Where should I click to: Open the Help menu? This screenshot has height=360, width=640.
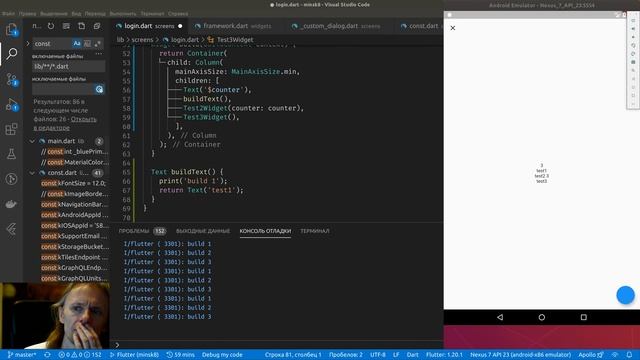(178, 13)
